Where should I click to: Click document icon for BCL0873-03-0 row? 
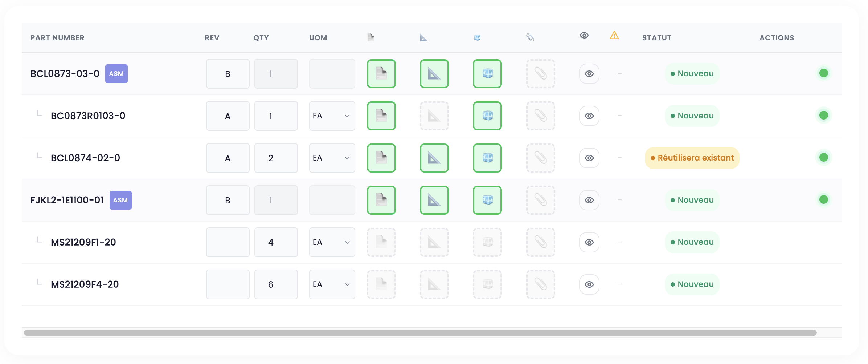(381, 74)
